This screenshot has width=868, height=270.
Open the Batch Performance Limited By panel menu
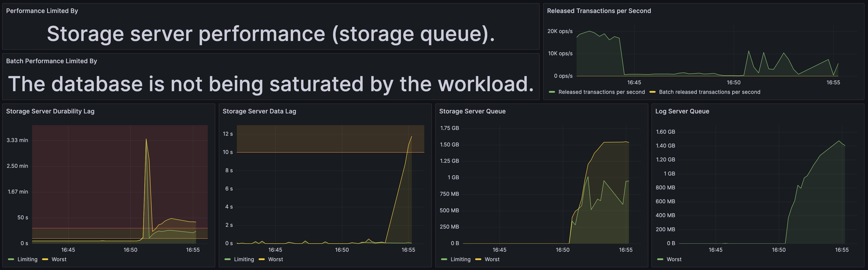pyautogui.click(x=51, y=61)
